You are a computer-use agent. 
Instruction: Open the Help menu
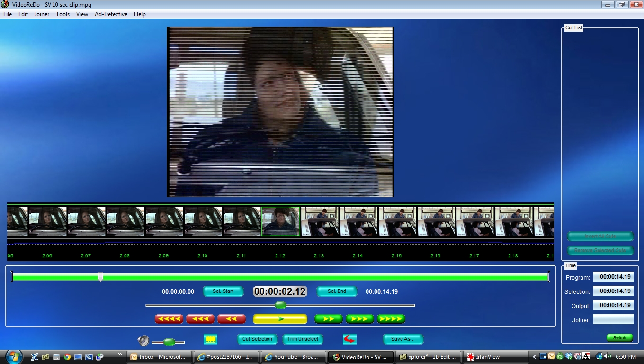[140, 14]
